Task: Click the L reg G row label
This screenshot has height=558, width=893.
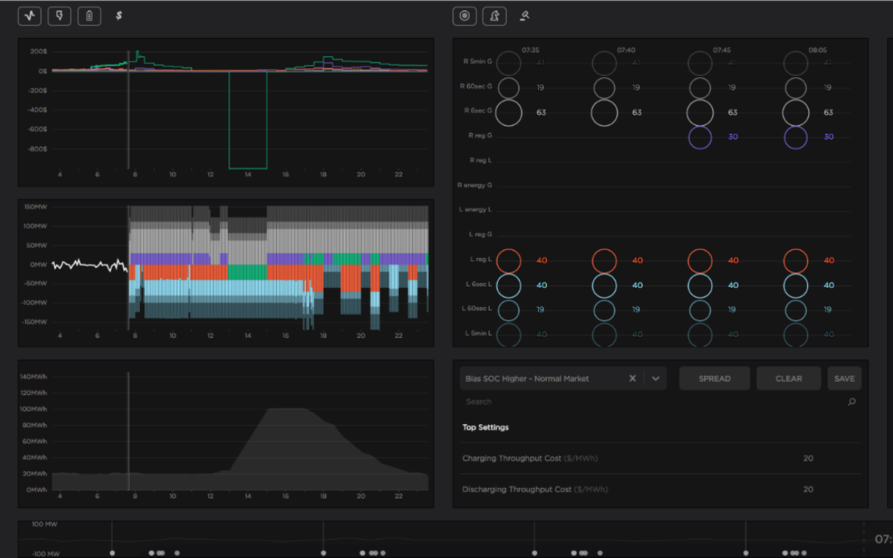Action: pyautogui.click(x=481, y=234)
